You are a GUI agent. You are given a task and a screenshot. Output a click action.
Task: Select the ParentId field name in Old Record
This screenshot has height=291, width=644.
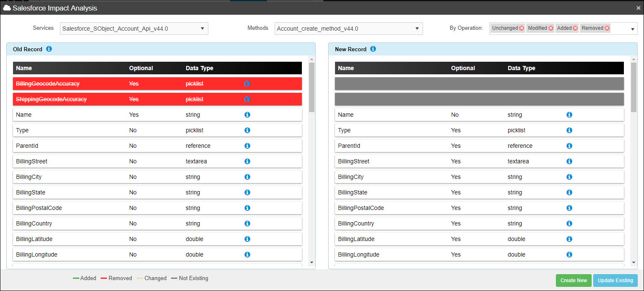pyautogui.click(x=27, y=146)
